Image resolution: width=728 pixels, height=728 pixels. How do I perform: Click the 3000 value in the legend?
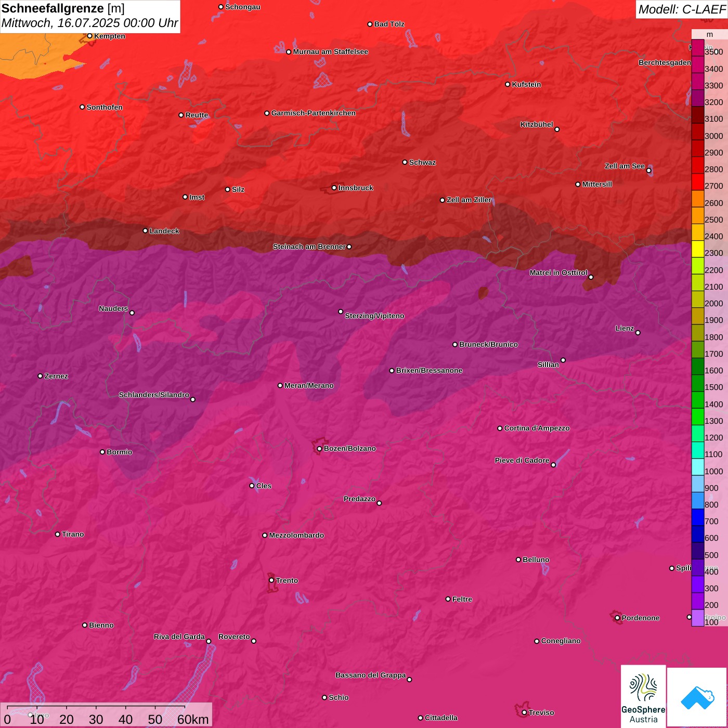[x=713, y=136]
